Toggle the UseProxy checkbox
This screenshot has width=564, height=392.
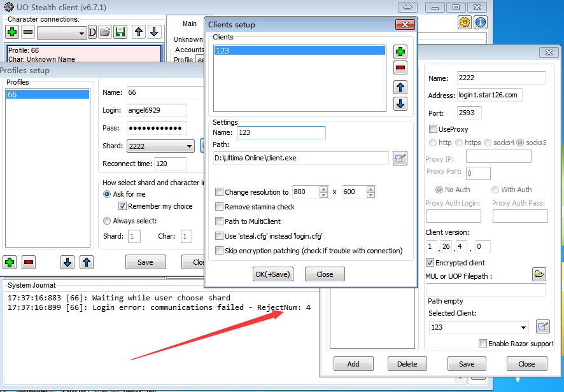[x=434, y=129]
